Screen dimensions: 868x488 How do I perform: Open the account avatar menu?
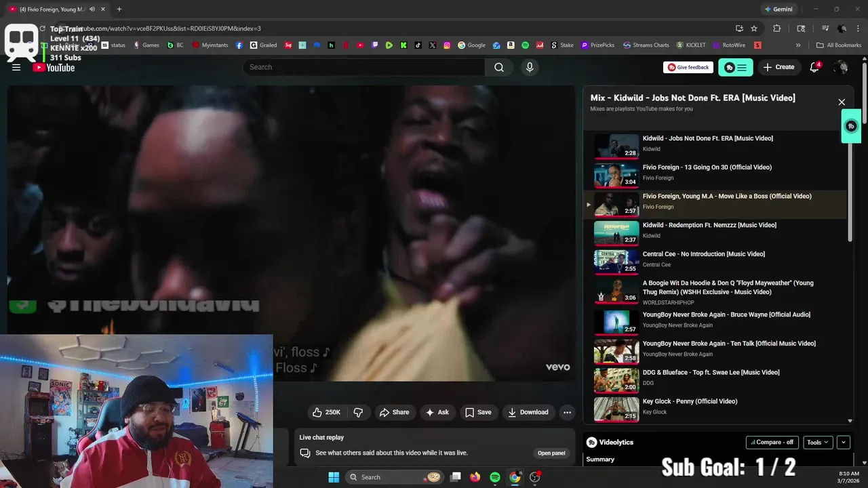click(x=841, y=67)
